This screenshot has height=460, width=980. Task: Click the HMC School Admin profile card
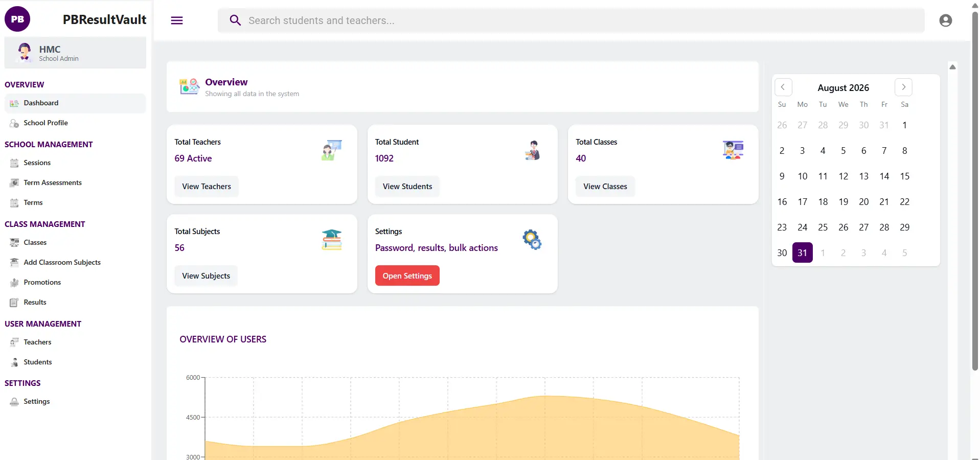pos(75,53)
